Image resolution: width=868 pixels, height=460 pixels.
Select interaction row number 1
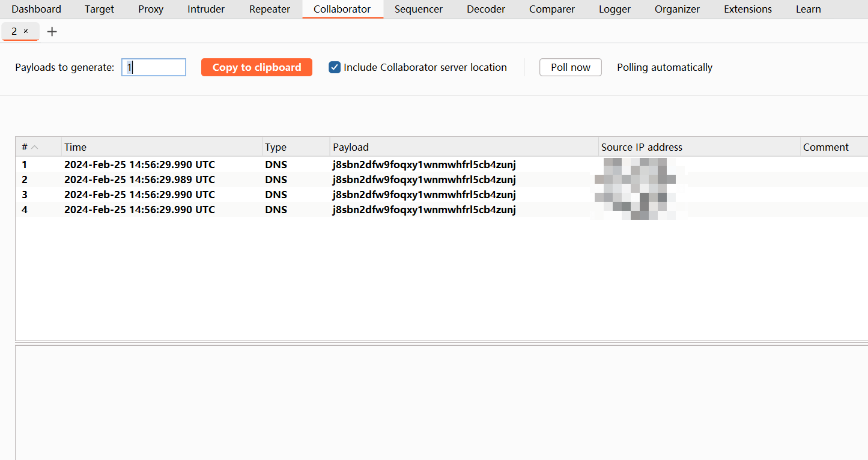pyautogui.click(x=442, y=165)
